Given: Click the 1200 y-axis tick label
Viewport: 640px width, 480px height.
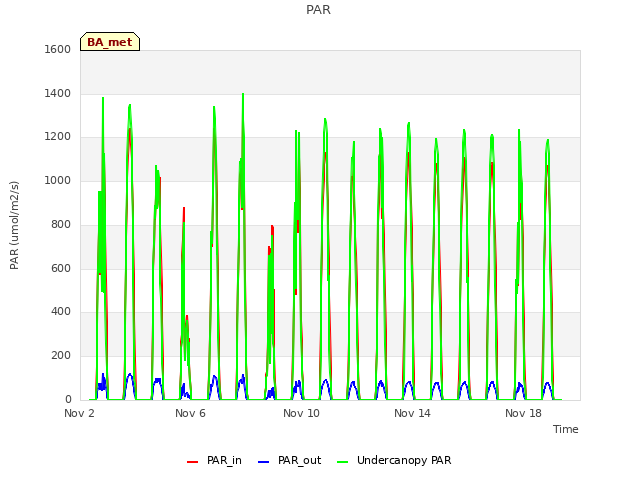Looking at the screenshot, I should pos(58,137).
